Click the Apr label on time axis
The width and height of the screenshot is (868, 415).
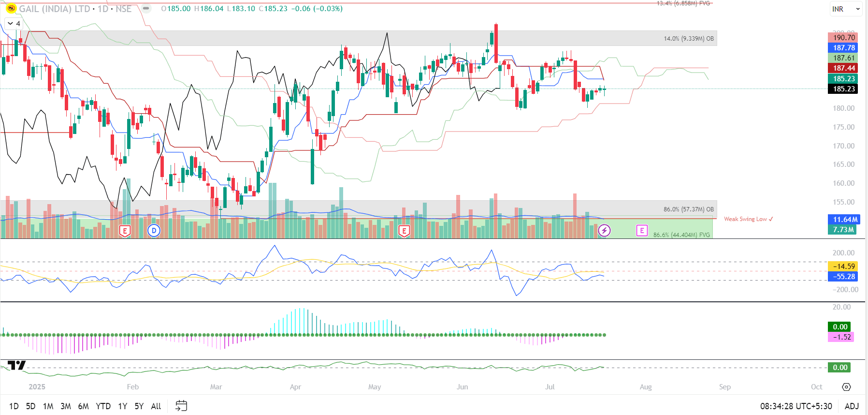pos(295,387)
